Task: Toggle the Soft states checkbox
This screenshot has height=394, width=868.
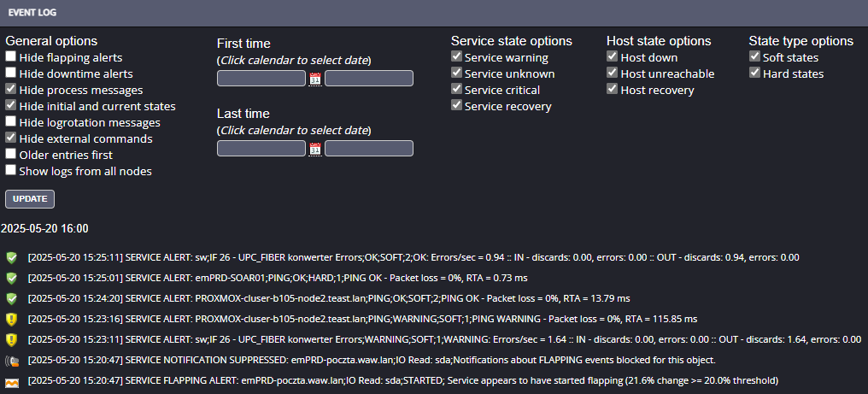Action: coord(755,57)
